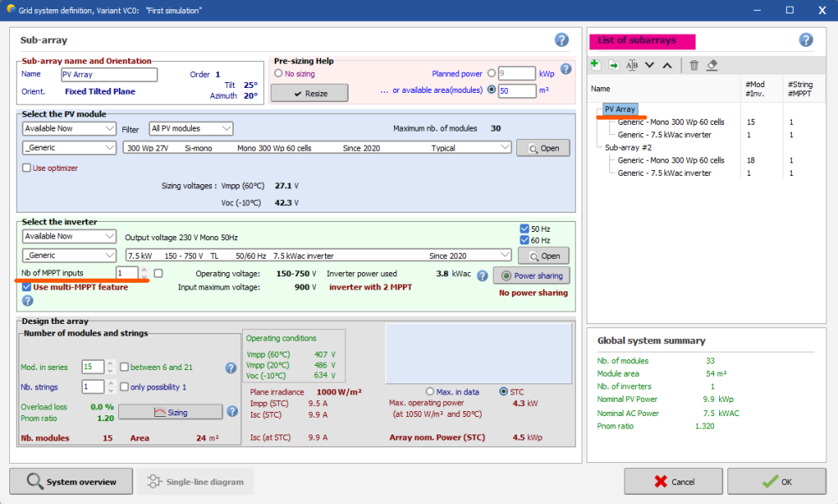The image size is (838, 504).
Task: Open the System overview
Action: [x=71, y=481]
